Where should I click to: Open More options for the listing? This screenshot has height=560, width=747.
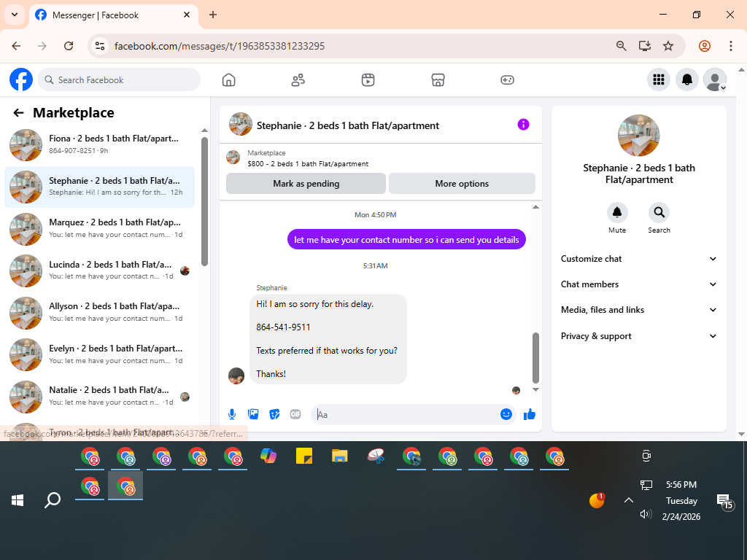tap(462, 183)
